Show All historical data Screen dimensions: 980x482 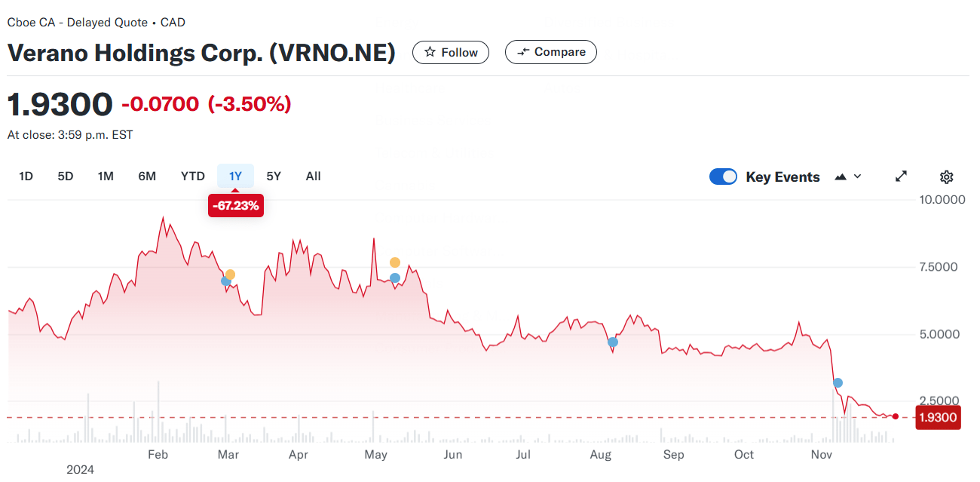313,176
